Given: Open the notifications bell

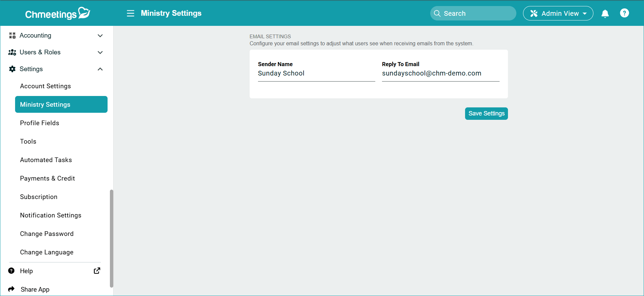Looking at the screenshot, I should click(x=605, y=13).
